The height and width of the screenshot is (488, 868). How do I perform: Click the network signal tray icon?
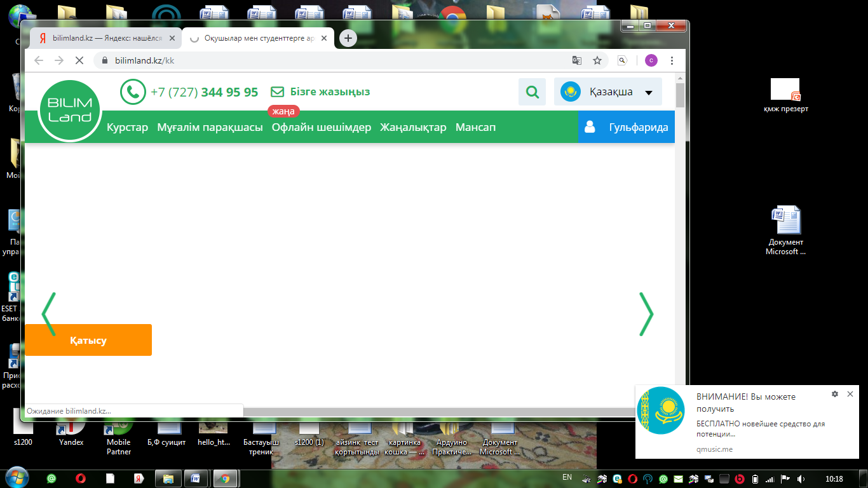click(x=770, y=478)
